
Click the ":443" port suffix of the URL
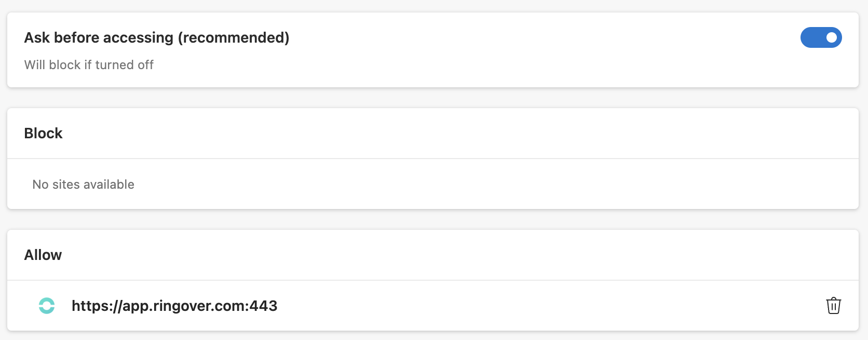(262, 306)
